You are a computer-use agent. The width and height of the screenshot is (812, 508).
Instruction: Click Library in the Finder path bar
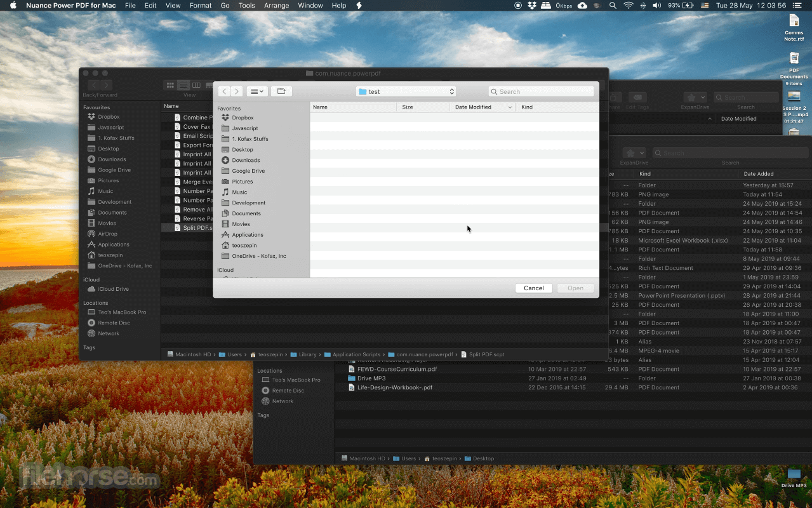(303, 354)
